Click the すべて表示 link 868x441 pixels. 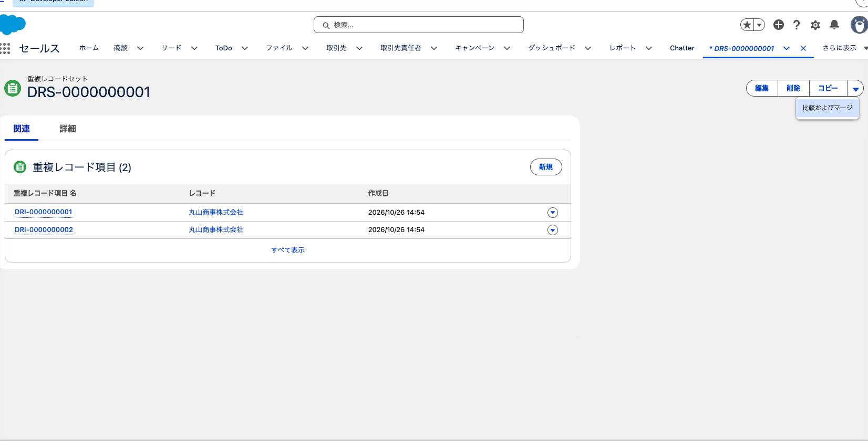pyautogui.click(x=288, y=250)
